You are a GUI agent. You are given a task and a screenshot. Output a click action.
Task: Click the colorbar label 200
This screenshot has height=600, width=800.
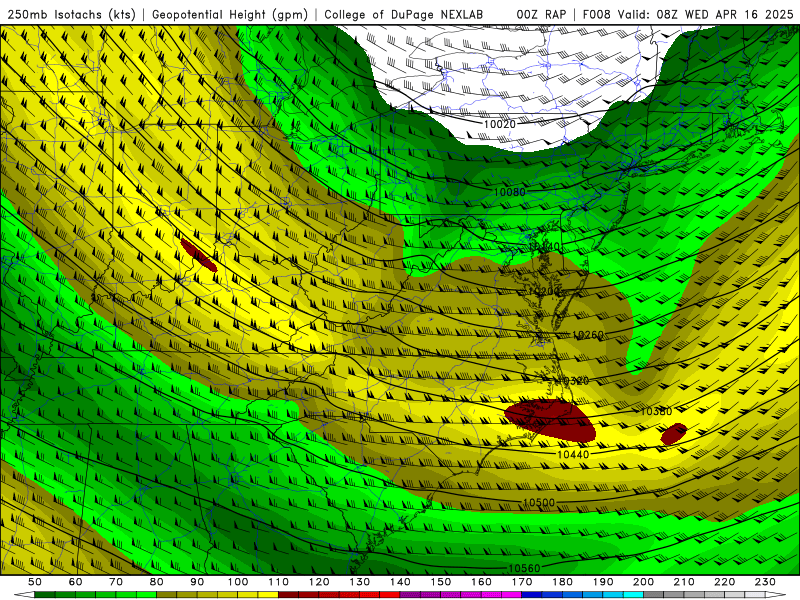point(643,582)
